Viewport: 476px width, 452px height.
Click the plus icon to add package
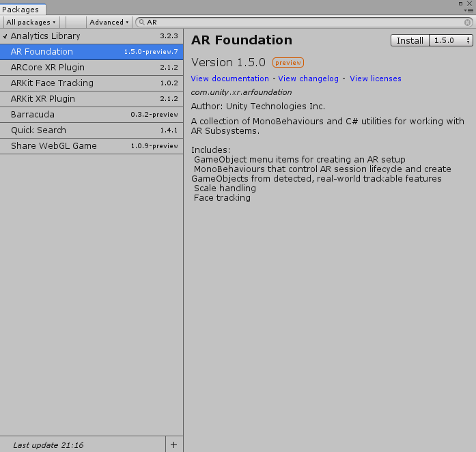point(173,444)
